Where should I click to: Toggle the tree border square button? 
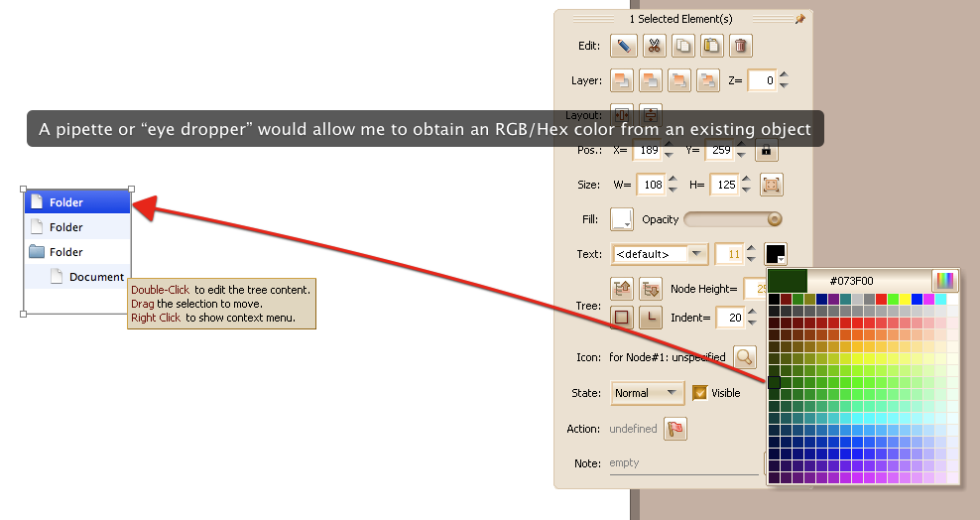click(x=621, y=318)
